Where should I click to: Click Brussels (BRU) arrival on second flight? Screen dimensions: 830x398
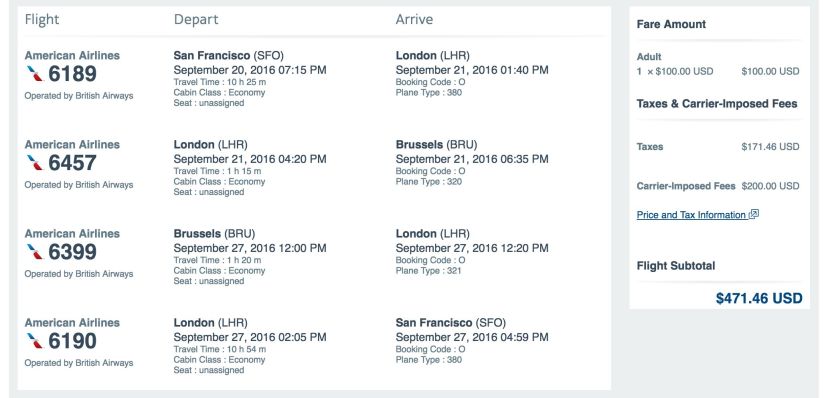[x=436, y=144]
